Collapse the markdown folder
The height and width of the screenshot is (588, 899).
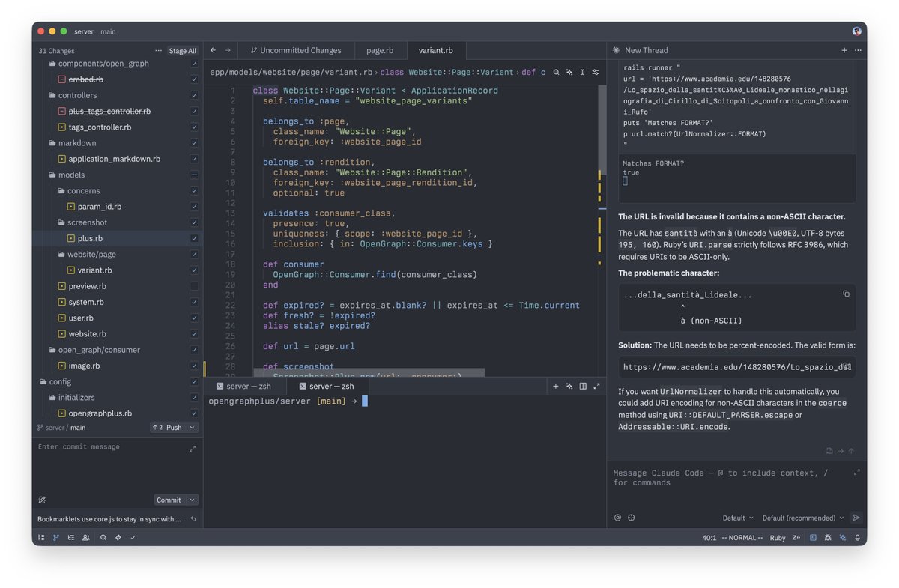coord(72,143)
